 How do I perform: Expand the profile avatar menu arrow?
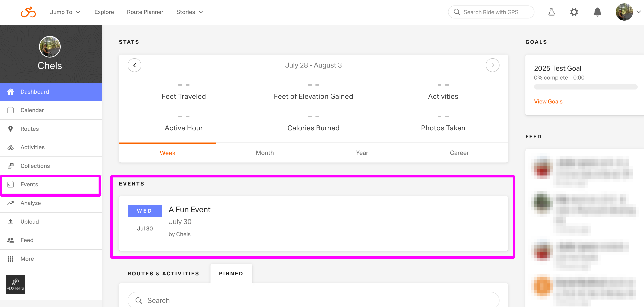(638, 12)
